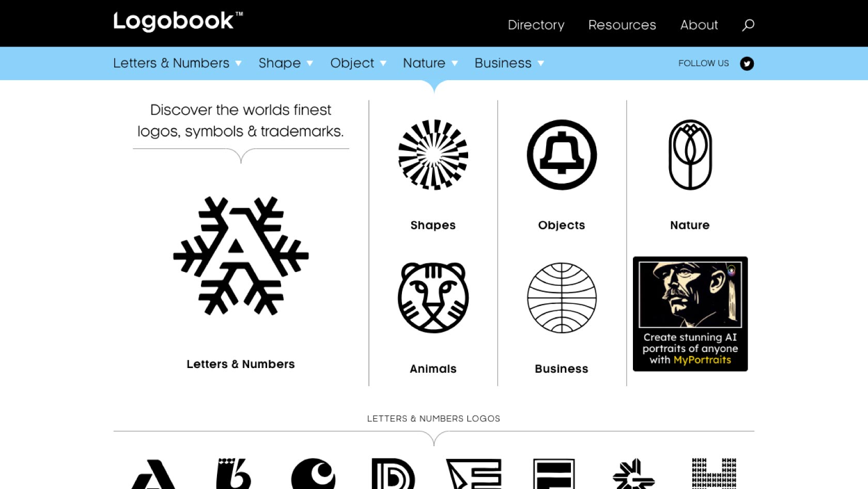Select the globe Business logo

pos(562,298)
